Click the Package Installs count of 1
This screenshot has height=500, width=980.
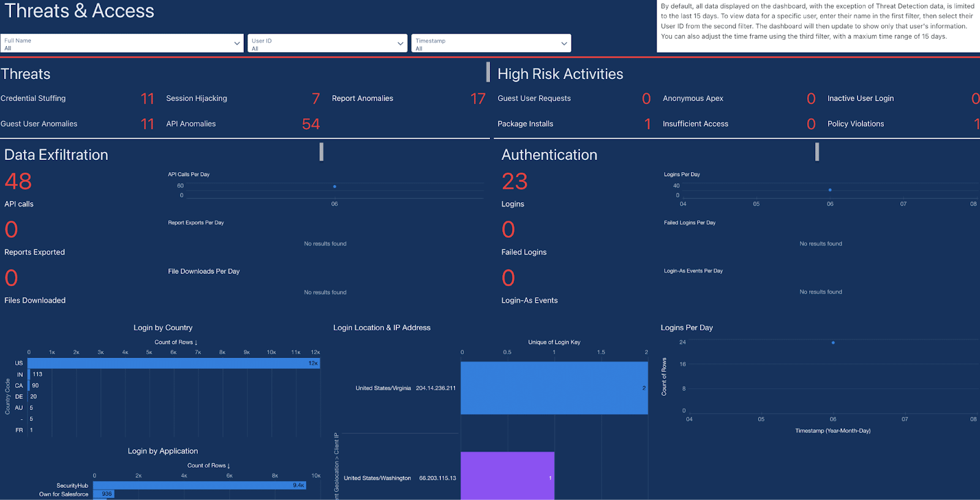pyautogui.click(x=647, y=124)
